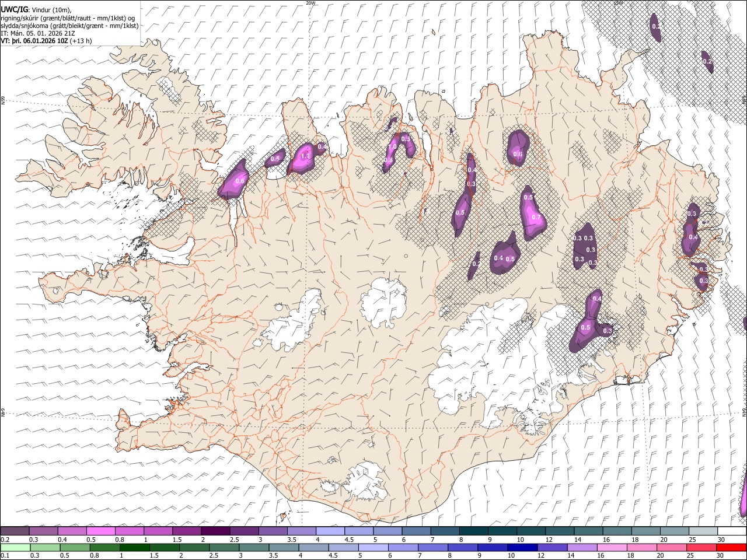Select bright magenta swatch between 0.5 and 0.8
Image resolution: width=747 pixels, height=560 pixels.
[100, 531]
